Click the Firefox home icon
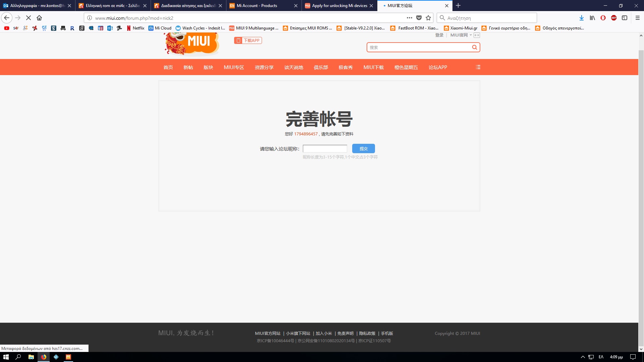 (x=39, y=18)
